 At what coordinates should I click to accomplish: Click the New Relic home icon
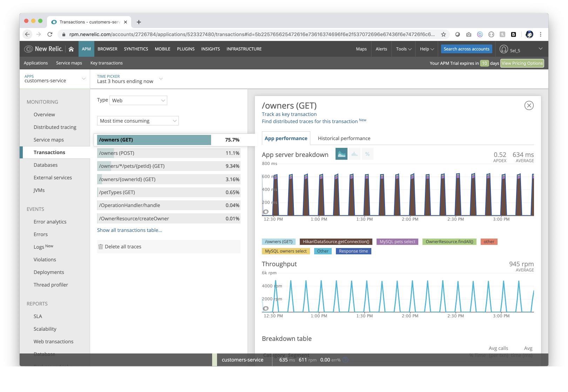click(71, 49)
